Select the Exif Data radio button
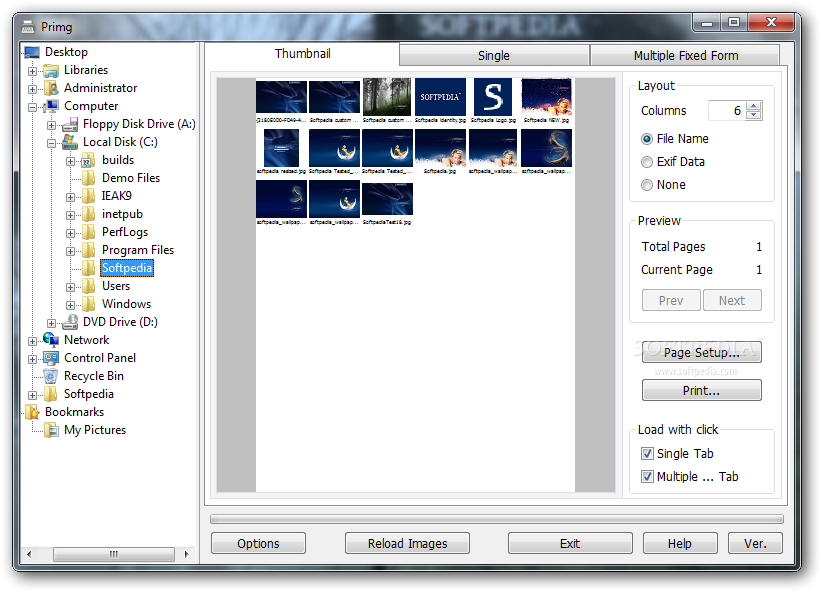The image size is (822, 592). (647, 162)
